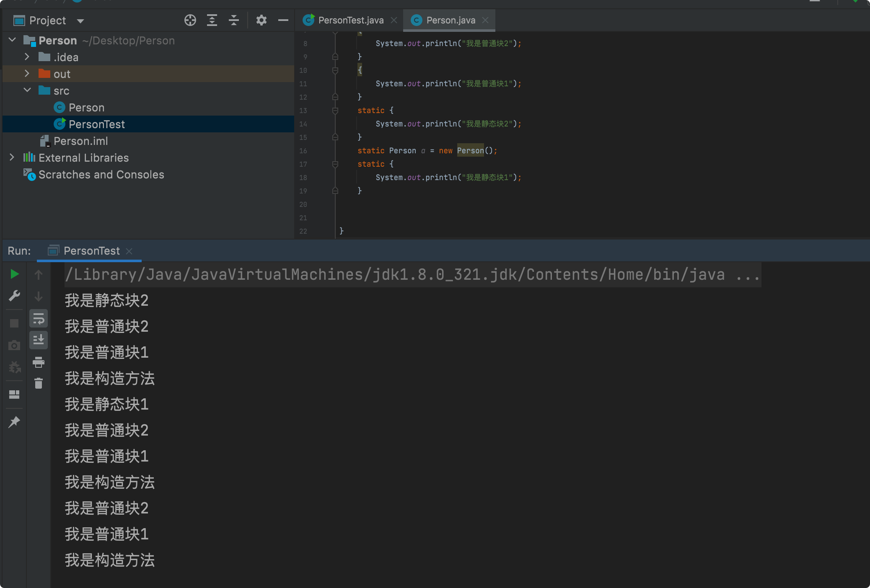Collapse all nodes in Project tree
The width and height of the screenshot is (870, 588).
point(234,20)
